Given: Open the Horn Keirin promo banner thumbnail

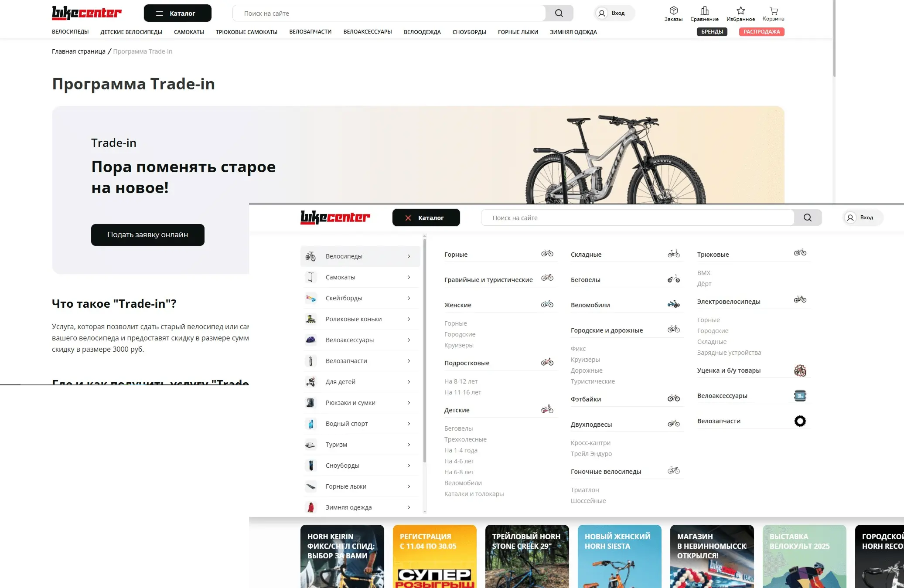Looking at the screenshot, I should click(342, 556).
